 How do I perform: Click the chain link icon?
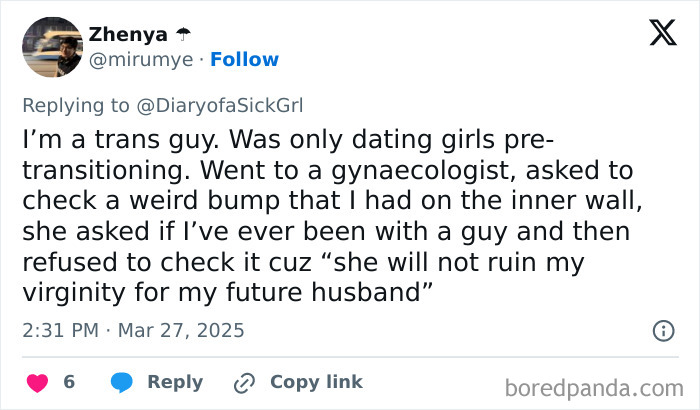(244, 383)
